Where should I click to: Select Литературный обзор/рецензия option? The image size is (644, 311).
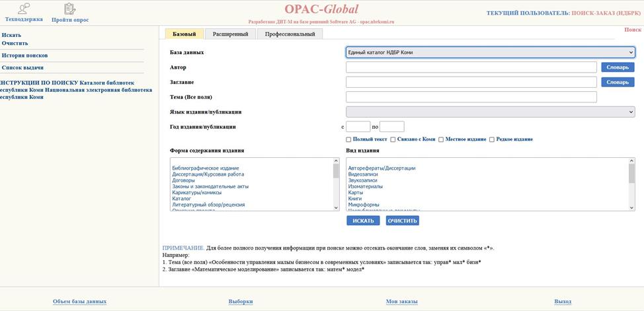pos(209,204)
